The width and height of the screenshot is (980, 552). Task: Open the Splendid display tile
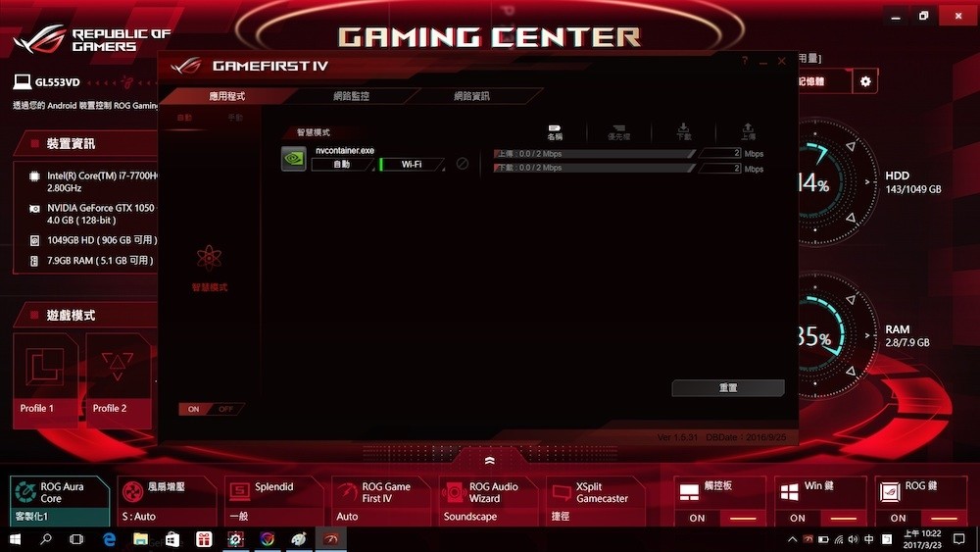(x=273, y=501)
